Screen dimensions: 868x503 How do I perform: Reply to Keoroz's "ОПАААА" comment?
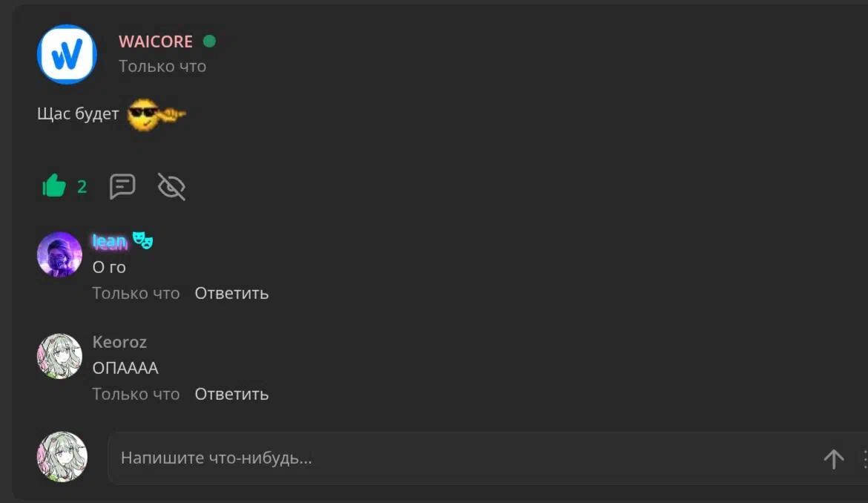[231, 394]
